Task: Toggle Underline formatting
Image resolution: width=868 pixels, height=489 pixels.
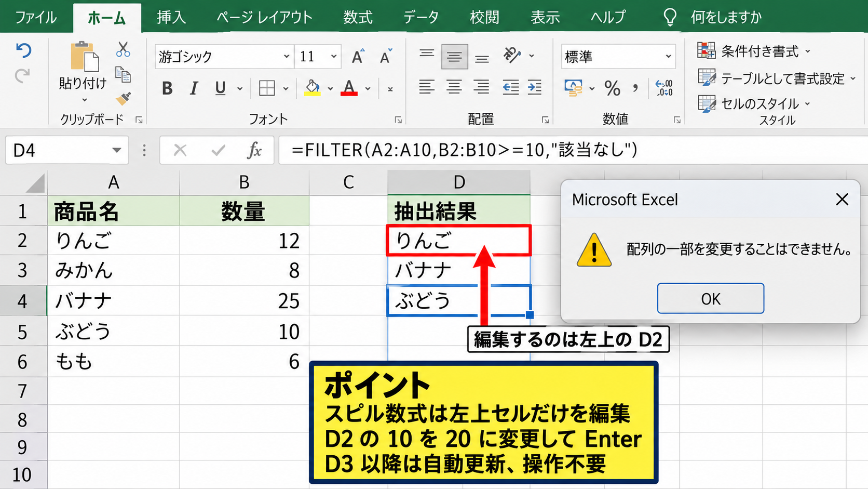Action: tap(221, 89)
